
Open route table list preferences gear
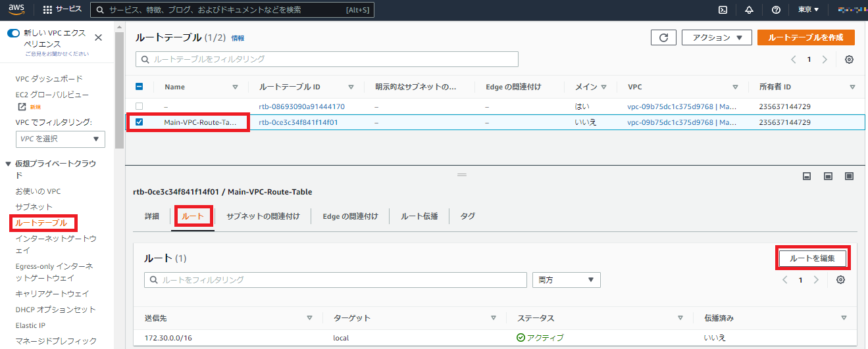click(849, 59)
